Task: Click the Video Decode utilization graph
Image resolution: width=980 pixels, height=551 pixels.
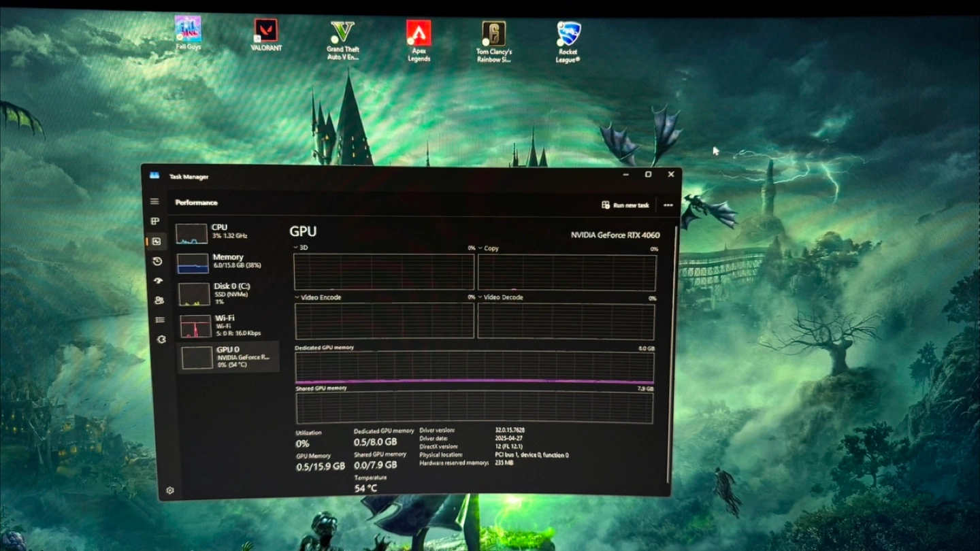Action: click(x=566, y=321)
